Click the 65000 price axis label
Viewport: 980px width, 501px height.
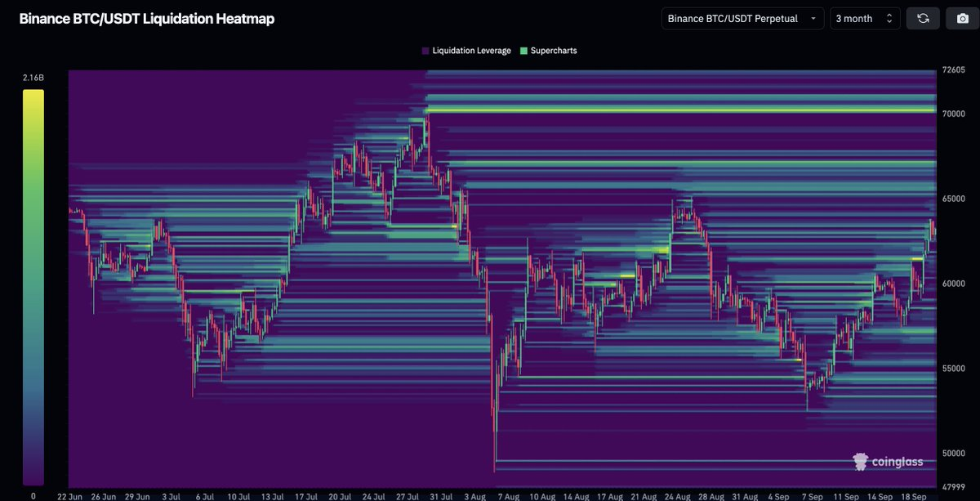[x=954, y=199]
